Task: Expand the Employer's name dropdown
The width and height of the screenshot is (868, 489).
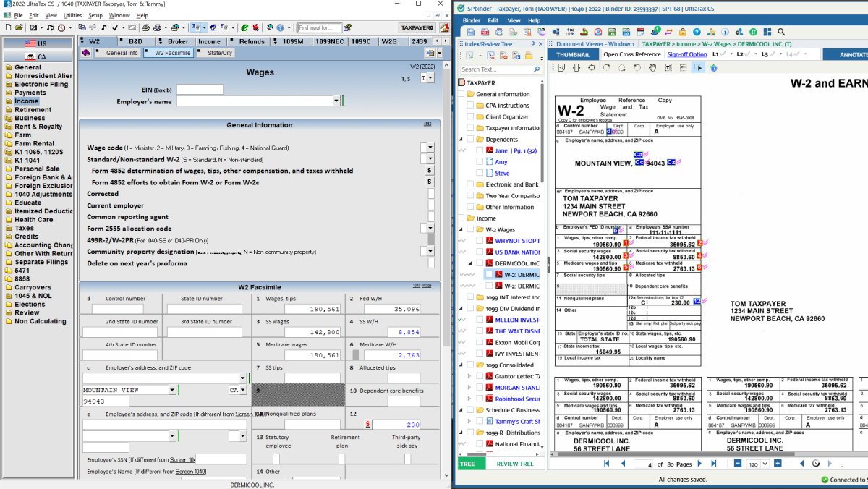Action: click(x=336, y=101)
